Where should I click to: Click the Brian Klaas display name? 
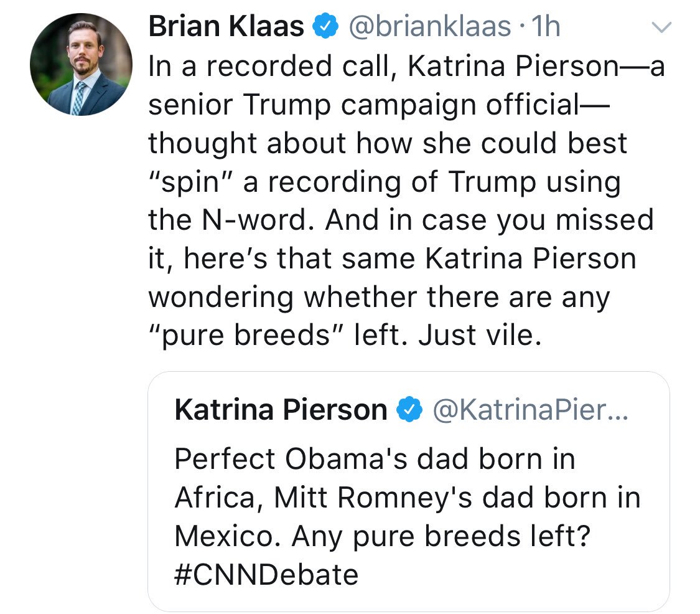(226, 27)
